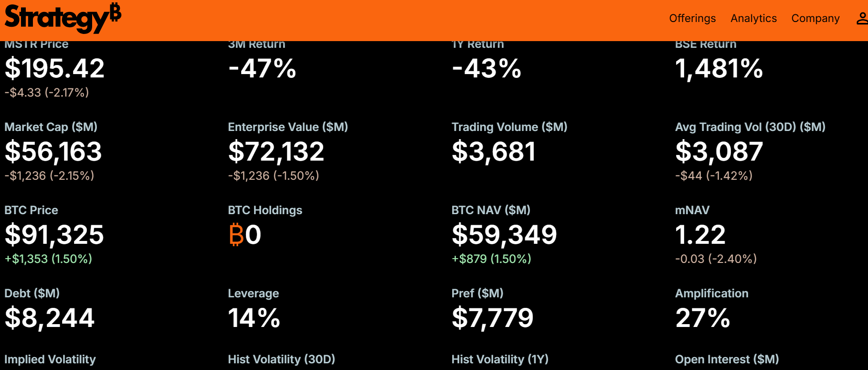
Task: Click the BTC Price value $91,325
Action: (54, 235)
